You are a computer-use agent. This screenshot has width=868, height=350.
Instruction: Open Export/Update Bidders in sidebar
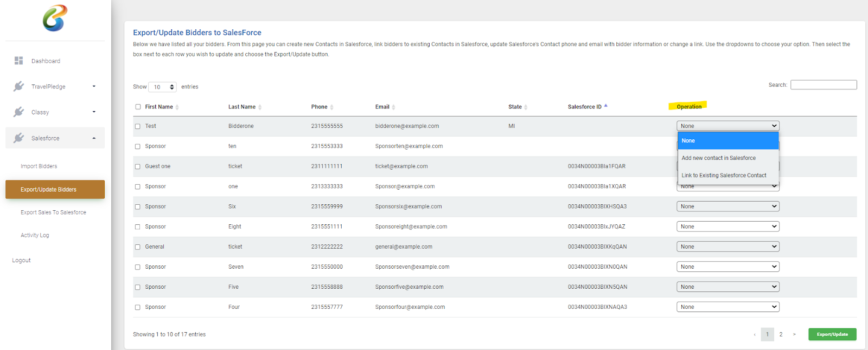tap(55, 189)
